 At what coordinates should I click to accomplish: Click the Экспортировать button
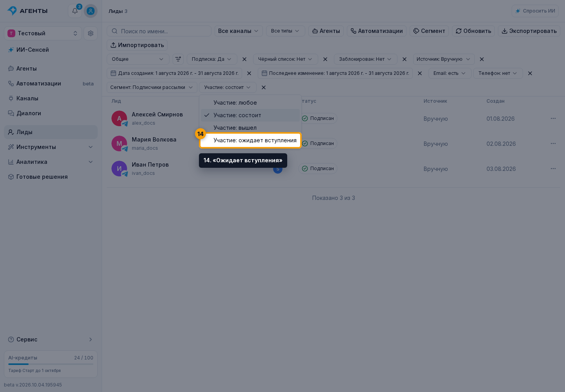(529, 31)
